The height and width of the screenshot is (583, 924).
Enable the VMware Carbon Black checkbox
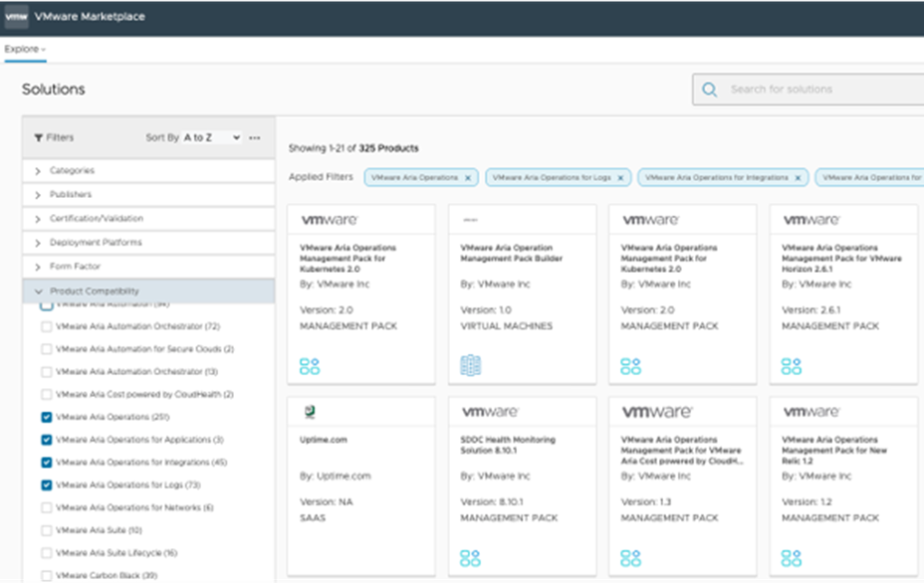(x=47, y=576)
